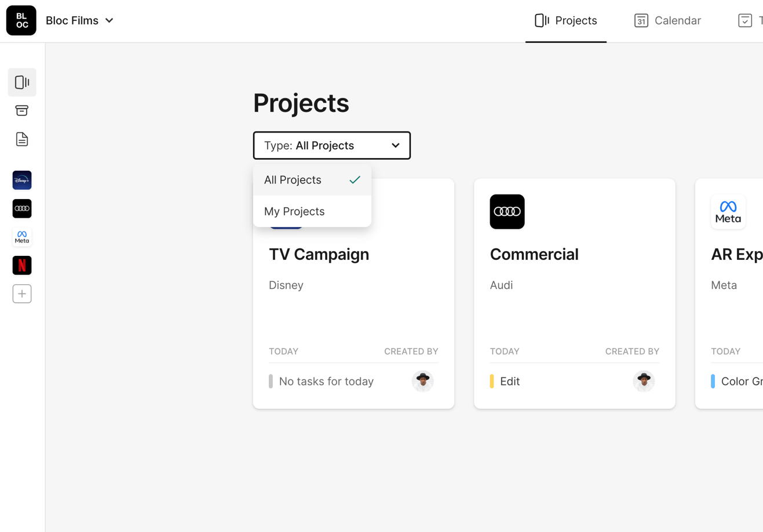
Task: Select the Netflix client icon in sidebar
Action: click(x=22, y=265)
